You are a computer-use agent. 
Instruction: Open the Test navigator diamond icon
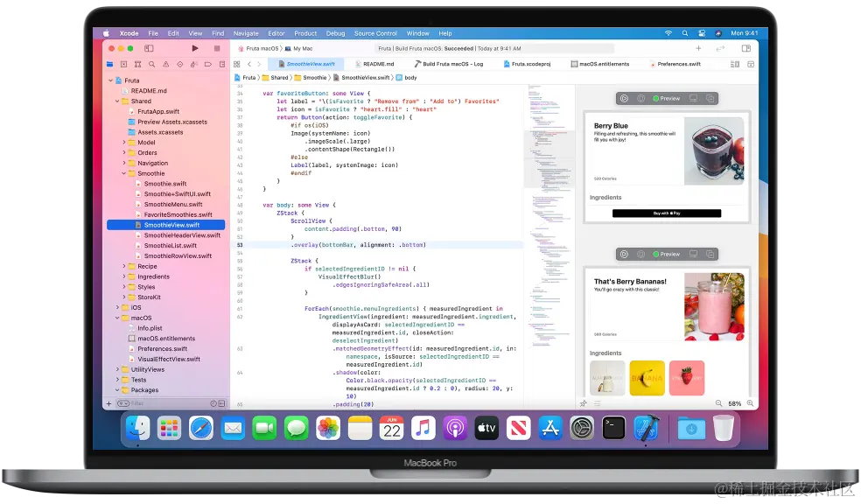coord(180,64)
